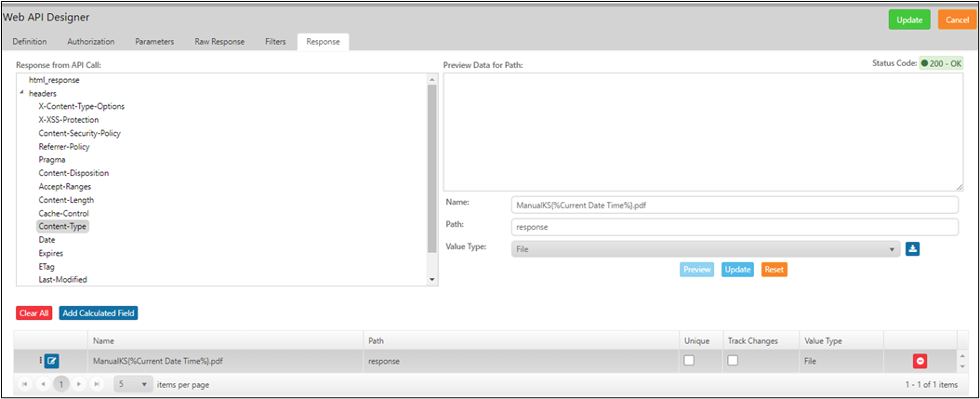Click the Track Changes column header

[760, 340]
